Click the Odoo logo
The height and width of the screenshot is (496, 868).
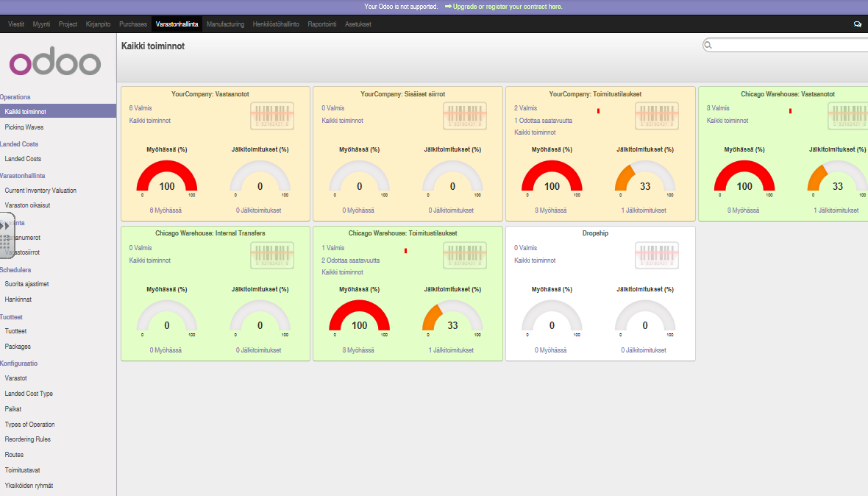(55, 61)
